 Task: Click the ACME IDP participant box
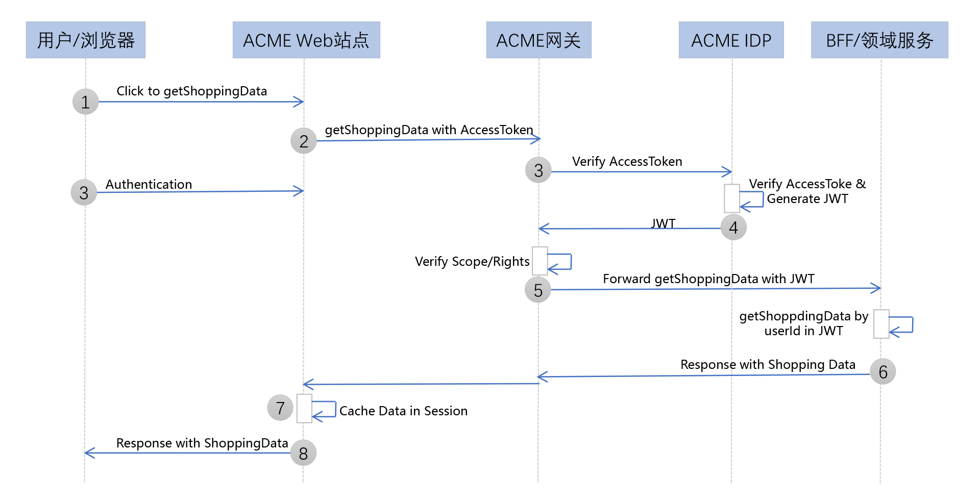[731, 40]
